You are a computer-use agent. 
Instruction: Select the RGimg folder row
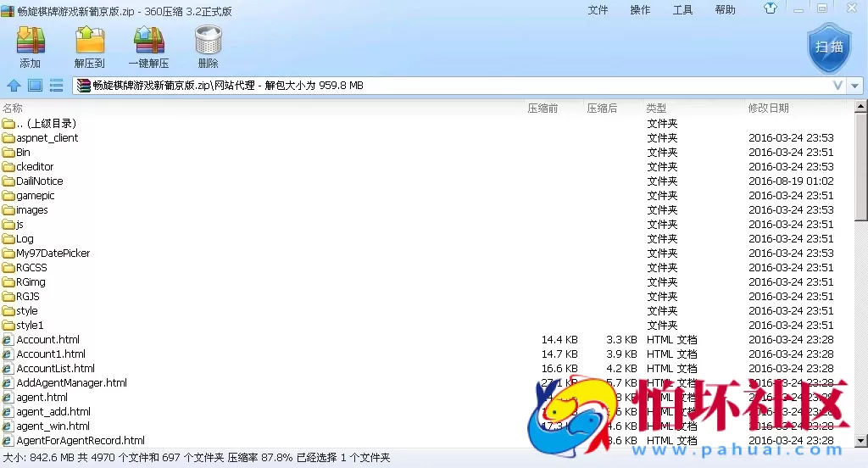(427, 282)
